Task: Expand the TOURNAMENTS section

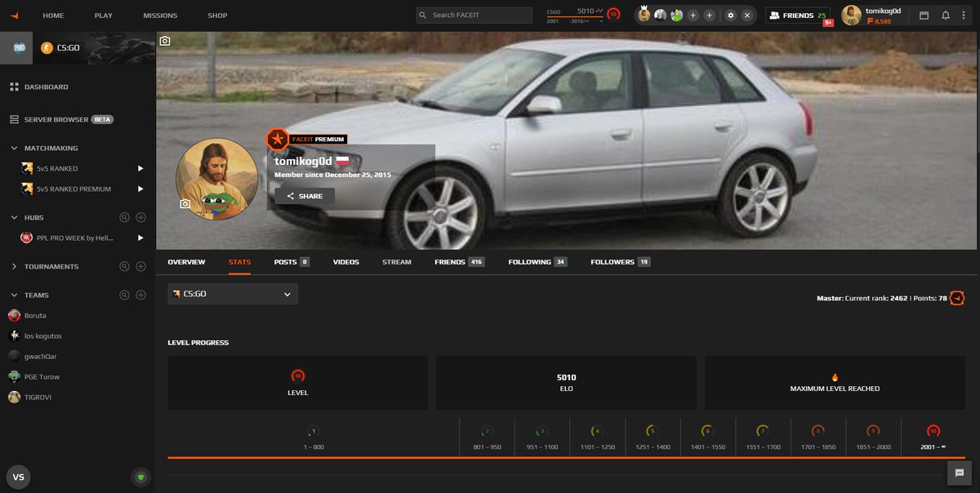Action: [15, 266]
